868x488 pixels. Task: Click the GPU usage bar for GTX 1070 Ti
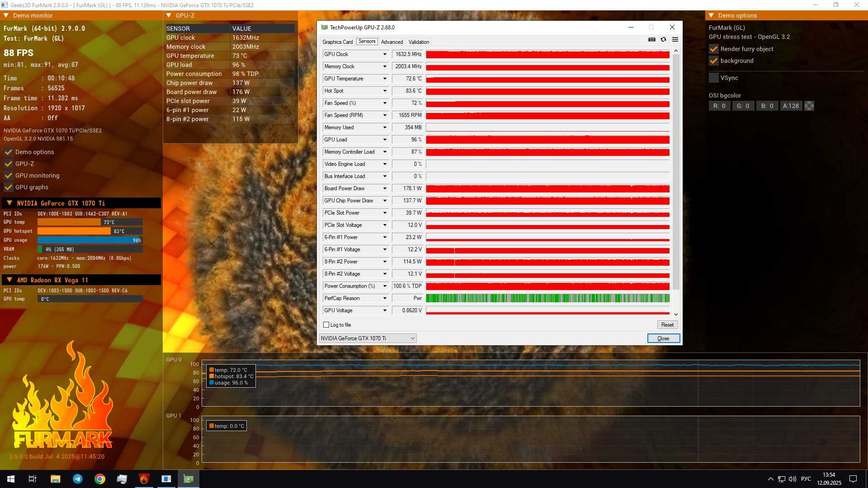90,240
